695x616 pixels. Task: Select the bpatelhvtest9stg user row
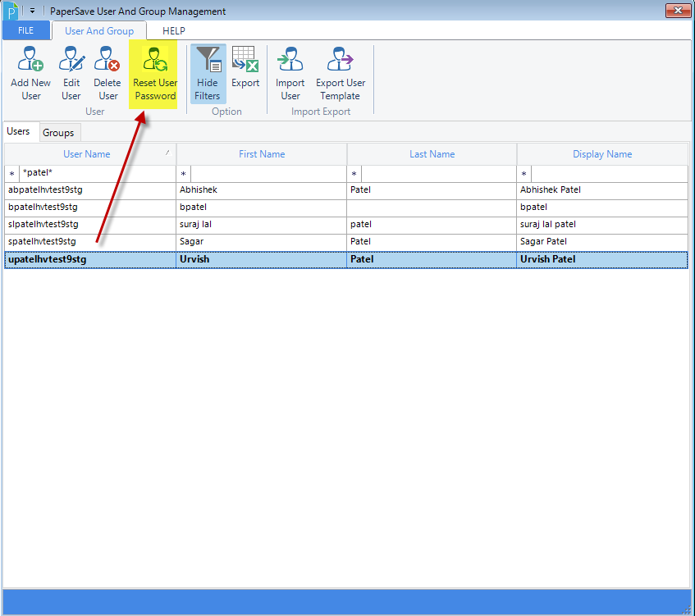pos(346,208)
